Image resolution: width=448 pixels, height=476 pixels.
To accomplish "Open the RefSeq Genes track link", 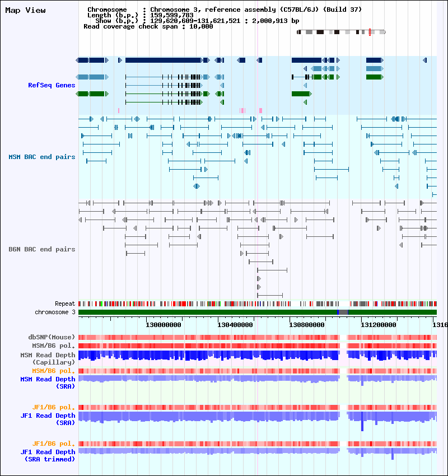I will click(52, 85).
